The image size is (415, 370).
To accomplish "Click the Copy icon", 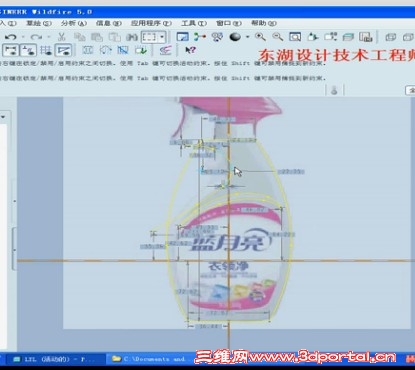I will tap(79, 37).
